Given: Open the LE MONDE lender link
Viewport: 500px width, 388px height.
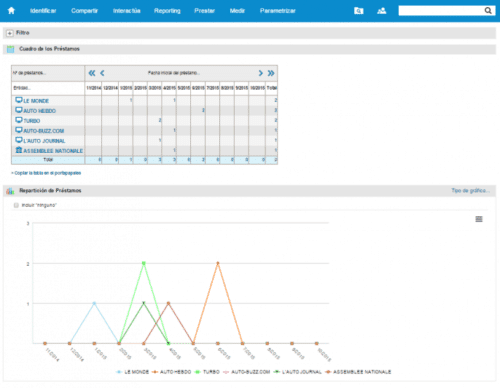Looking at the screenshot, I should [x=36, y=101].
